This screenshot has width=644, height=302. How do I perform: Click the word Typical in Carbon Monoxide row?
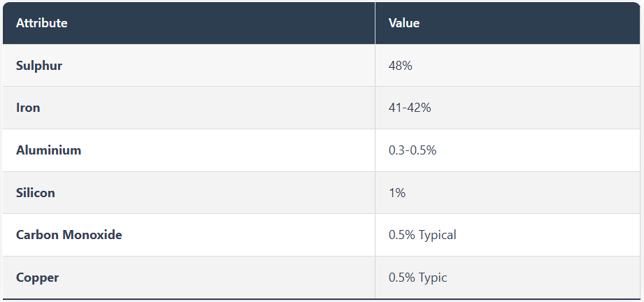pyautogui.click(x=438, y=235)
